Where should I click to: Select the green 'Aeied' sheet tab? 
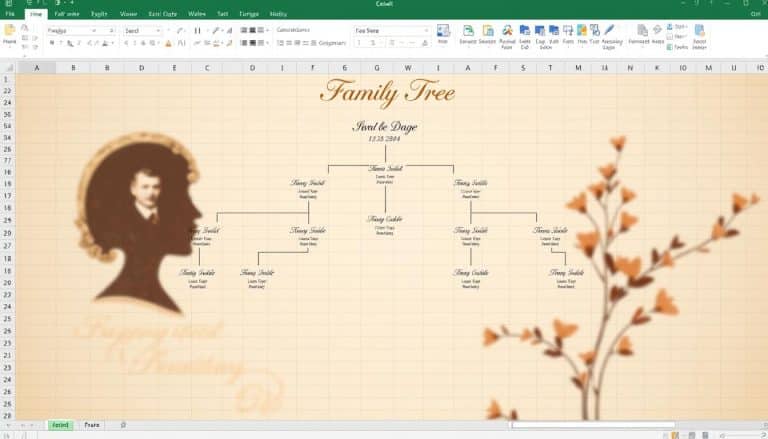click(x=60, y=425)
